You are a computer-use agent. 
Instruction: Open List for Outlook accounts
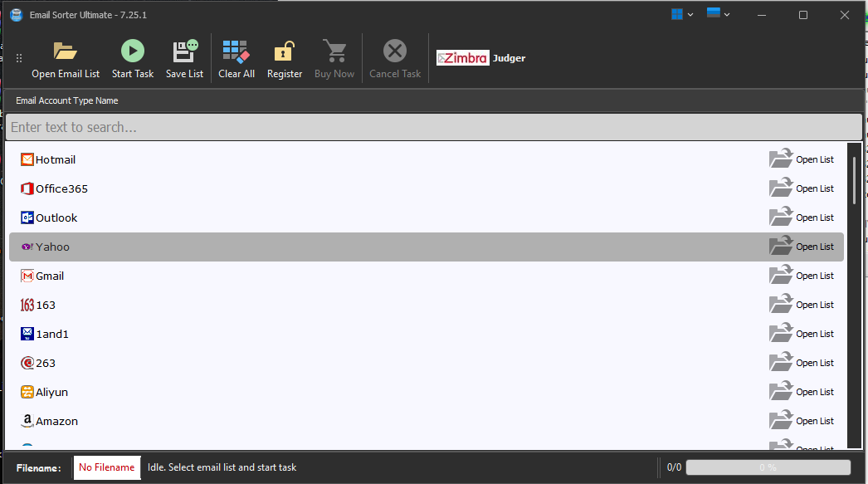(x=802, y=217)
